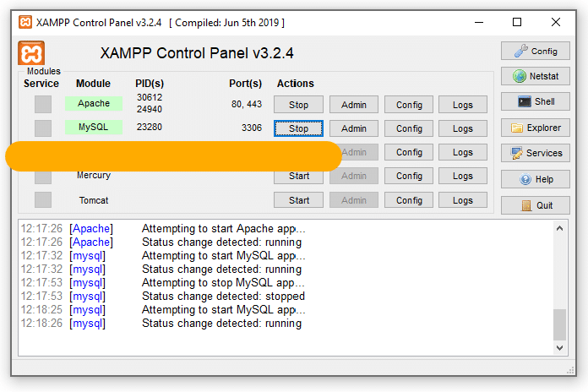Select log line 12:17:26 Attempting to start Apache
Viewport: 588px width, 392px height.
[163, 228]
